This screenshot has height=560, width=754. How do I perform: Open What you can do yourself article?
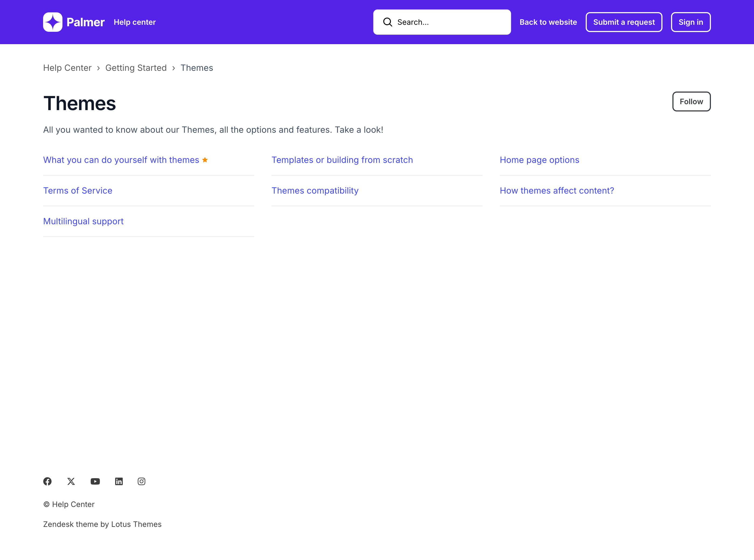[121, 160]
